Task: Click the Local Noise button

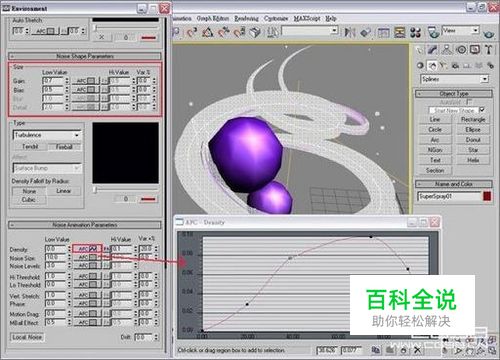Action: (27, 337)
